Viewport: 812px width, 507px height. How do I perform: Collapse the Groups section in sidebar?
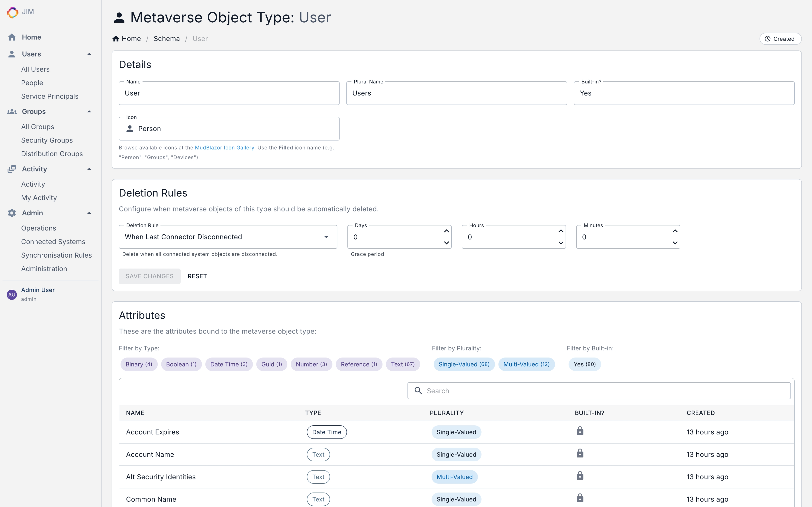(89, 112)
